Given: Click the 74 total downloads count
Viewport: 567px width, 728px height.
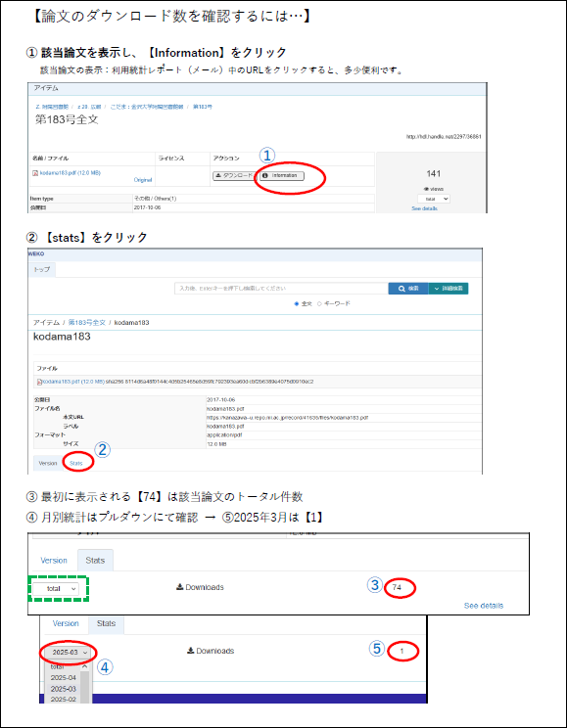Looking at the screenshot, I should point(397,587).
